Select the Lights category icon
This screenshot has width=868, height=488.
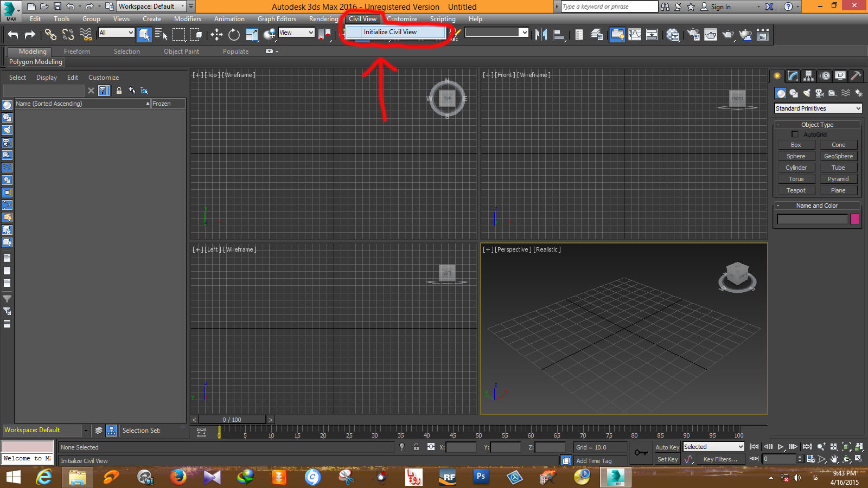(807, 93)
